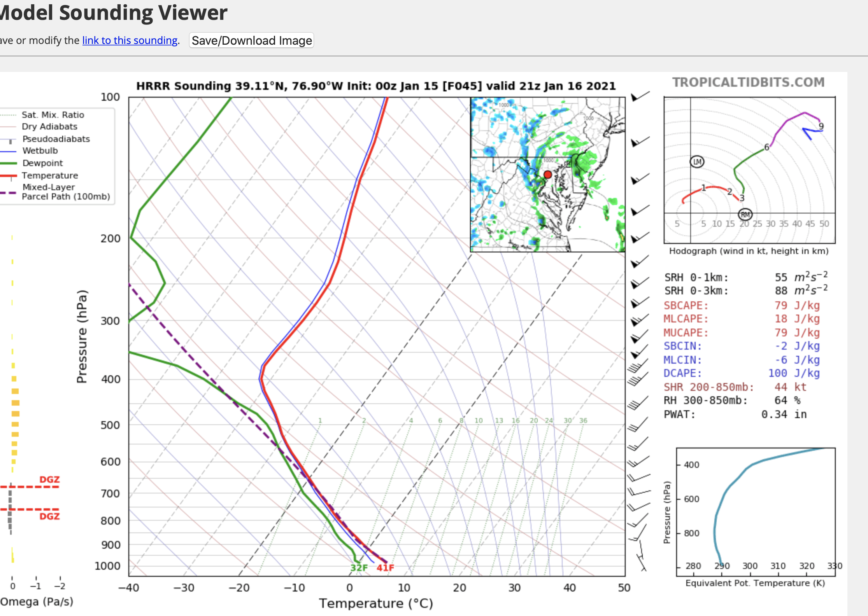868x616 pixels.
Task: Click the MLCAPE 18 J/kg row
Action: pyautogui.click(x=742, y=319)
